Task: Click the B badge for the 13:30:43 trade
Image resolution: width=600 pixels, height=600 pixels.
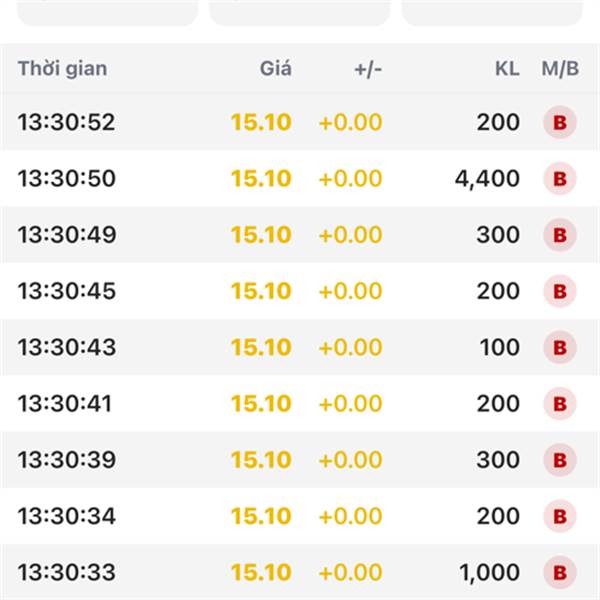Action: point(560,348)
